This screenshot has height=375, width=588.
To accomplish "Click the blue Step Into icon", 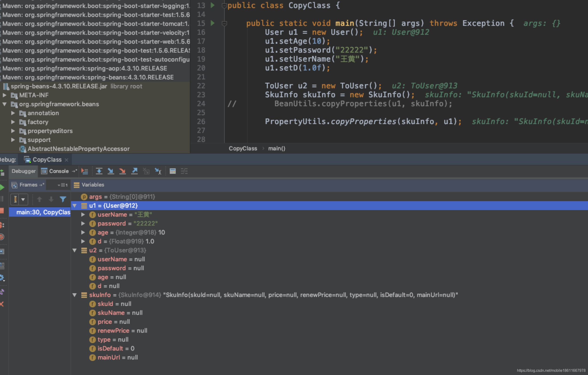I will click(111, 171).
